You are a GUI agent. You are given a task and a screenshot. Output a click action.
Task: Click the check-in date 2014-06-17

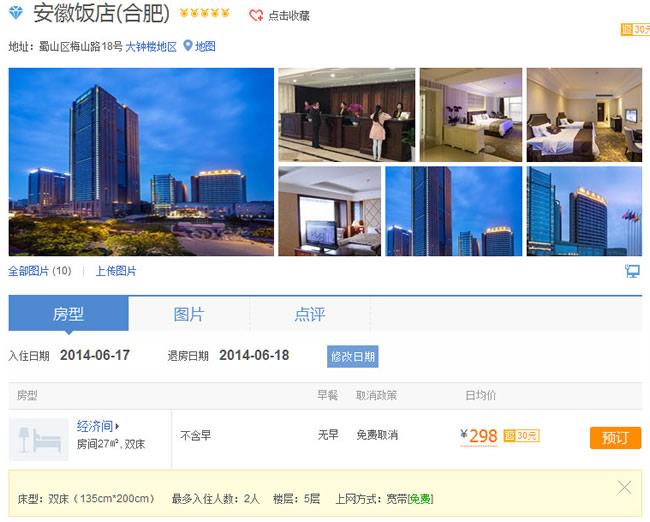click(x=95, y=355)
